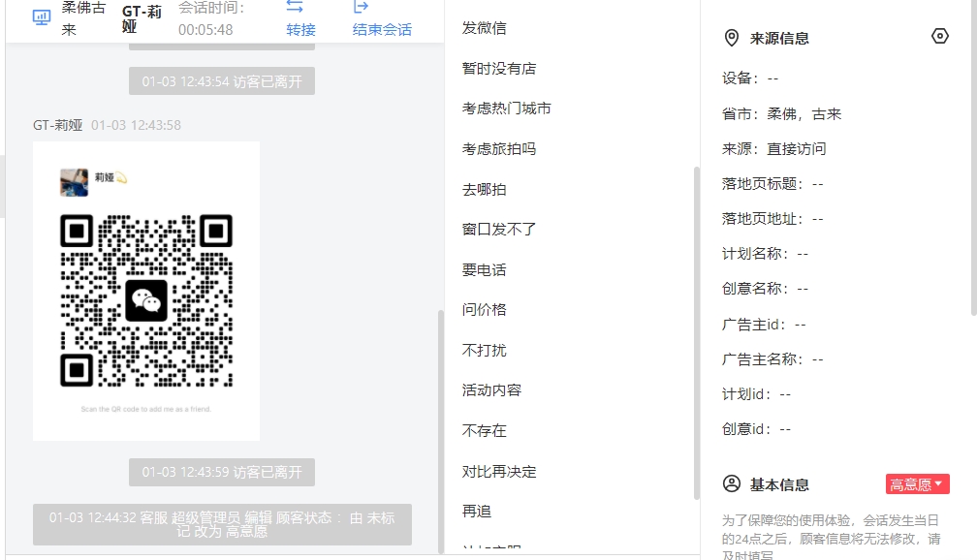The height and width of the screenshot is (560, 977).
Task: Select quick reply 再追
Action: click(477, 512)
